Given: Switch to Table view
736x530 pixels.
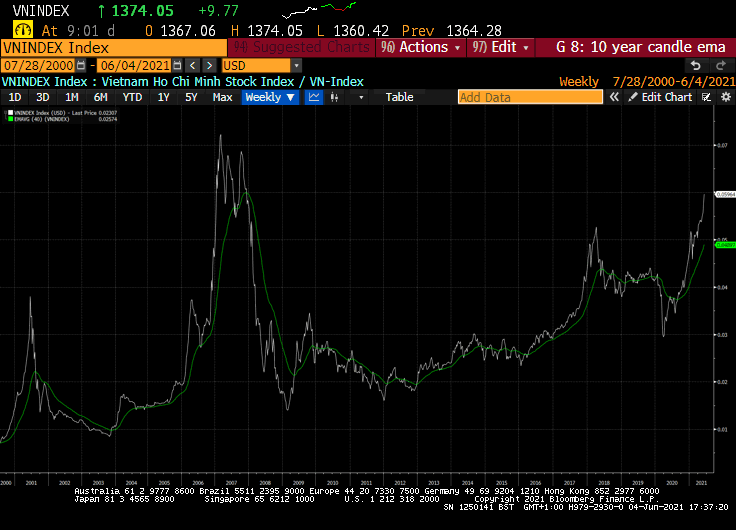Looking at the screenshot, I should [399, 97].
